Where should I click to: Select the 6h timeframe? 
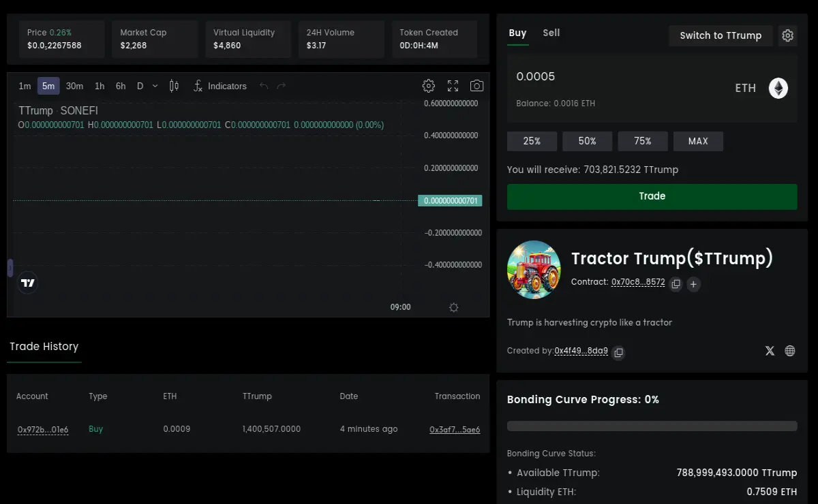tap(121, 86)
